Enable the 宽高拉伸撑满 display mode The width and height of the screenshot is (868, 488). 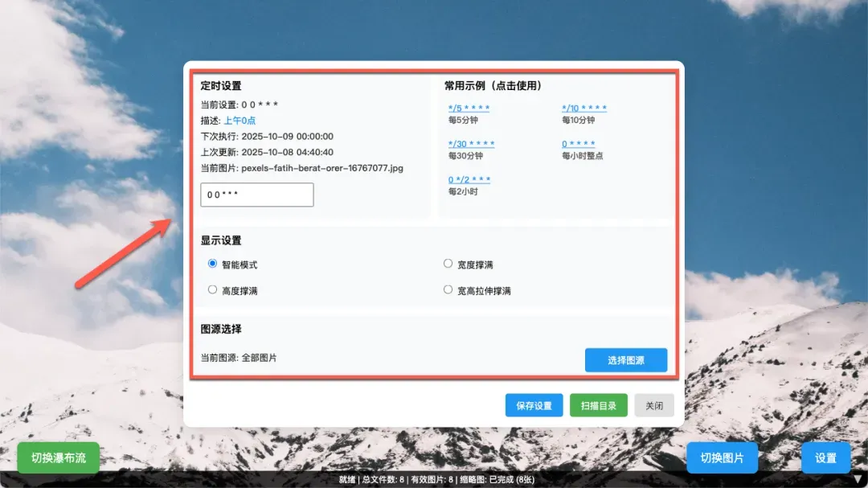(448, 289)
